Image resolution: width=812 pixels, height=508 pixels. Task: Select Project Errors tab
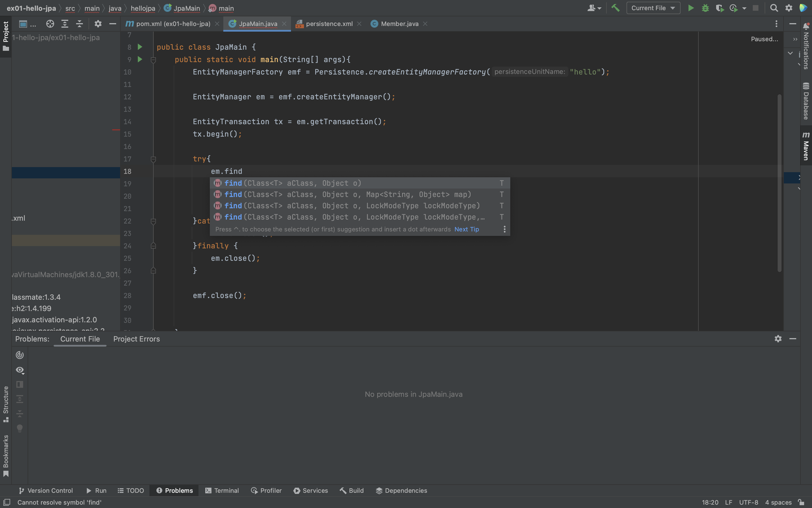pyautogui.click(x=136, y=339)
